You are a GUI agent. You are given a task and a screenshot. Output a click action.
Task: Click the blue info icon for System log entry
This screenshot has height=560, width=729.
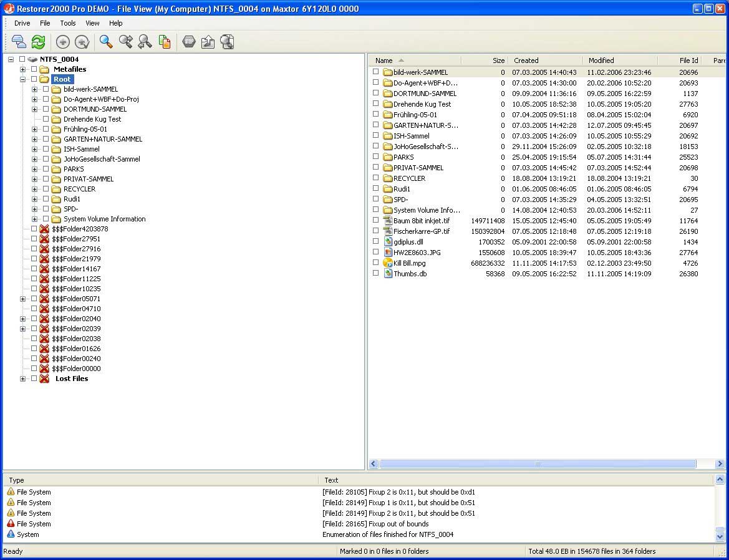point(11,534)
